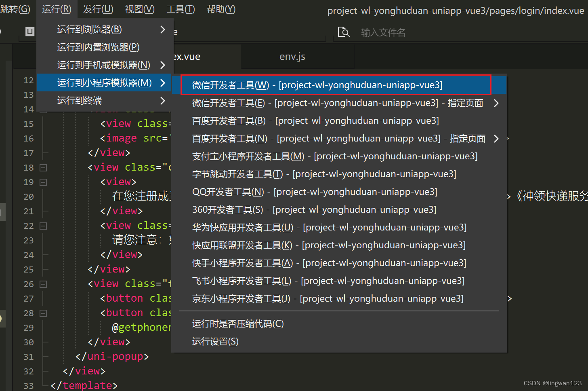Click line number 20 in the gutter
The image size is (588, 391).
pos(29,197)
